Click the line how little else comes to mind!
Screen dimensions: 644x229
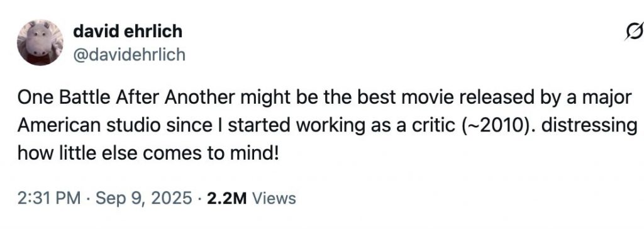click(x=148, y=154)
